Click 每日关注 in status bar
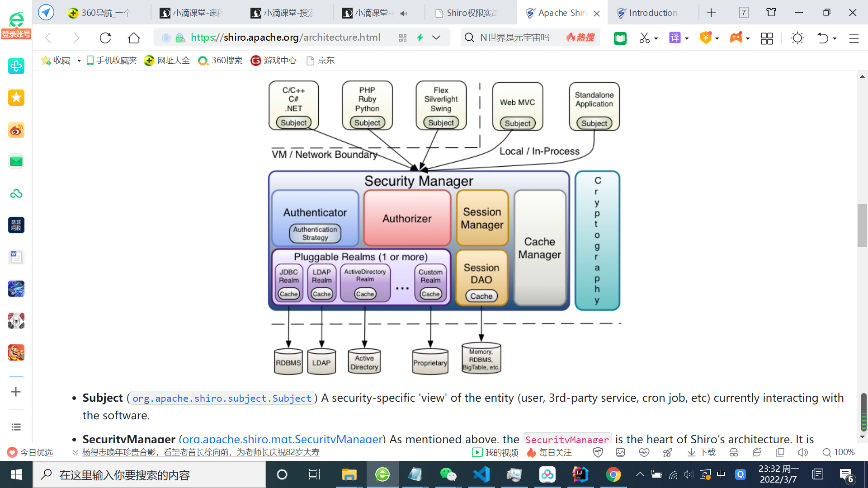Viewport: 868px width, 488px height. (x=549, y=452)
